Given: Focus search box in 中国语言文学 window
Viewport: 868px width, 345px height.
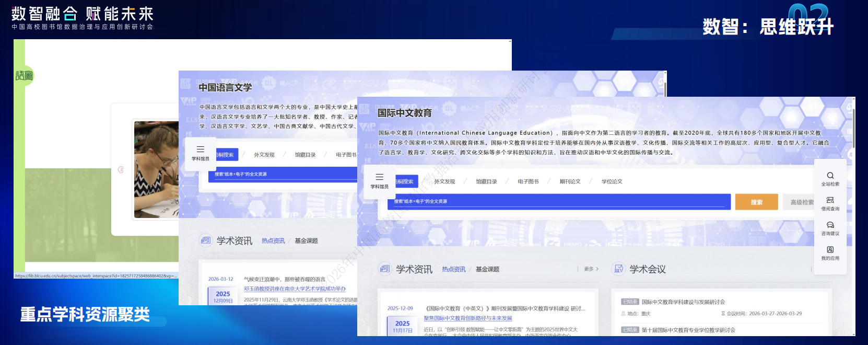Looking at the screenshot, I should coord(283,174).
